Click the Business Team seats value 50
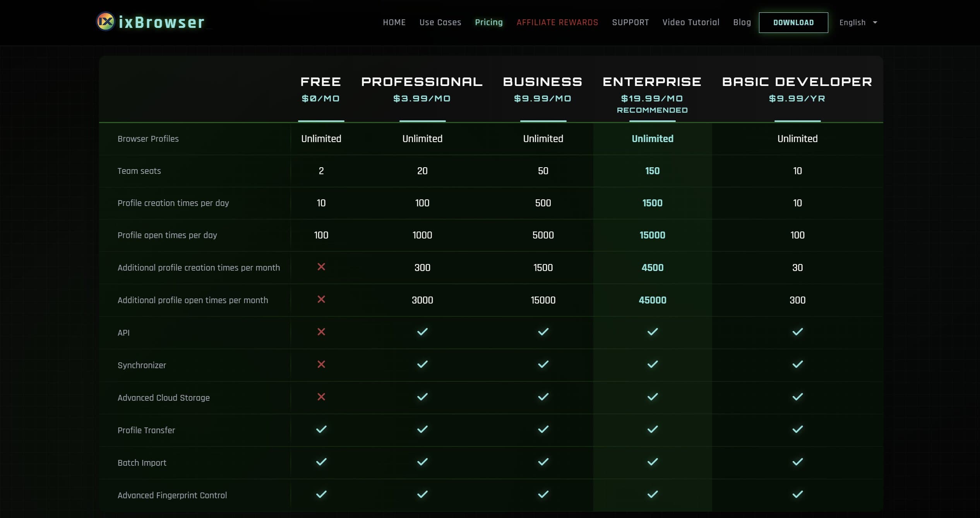Viewport: 980px width, 518px height. point(543,171)
